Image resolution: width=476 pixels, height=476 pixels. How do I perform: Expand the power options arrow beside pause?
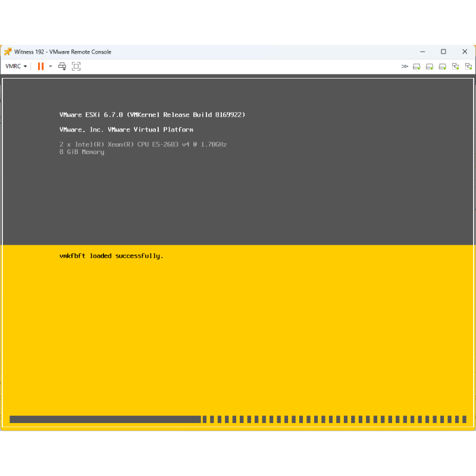pos(51,66)
